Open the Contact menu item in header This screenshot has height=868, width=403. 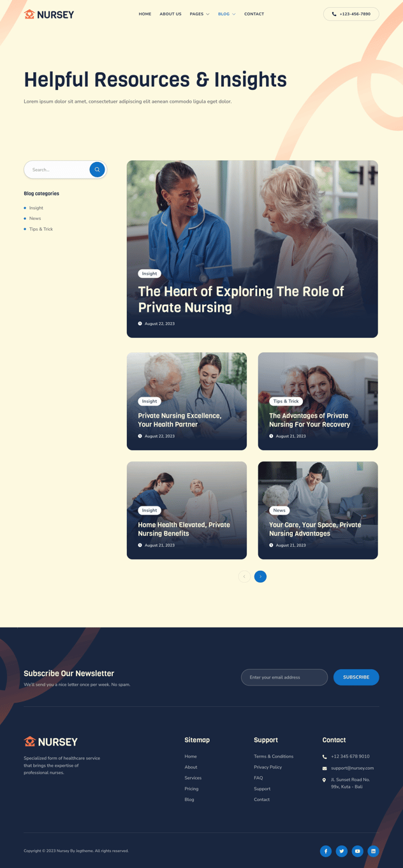point(254,14)
